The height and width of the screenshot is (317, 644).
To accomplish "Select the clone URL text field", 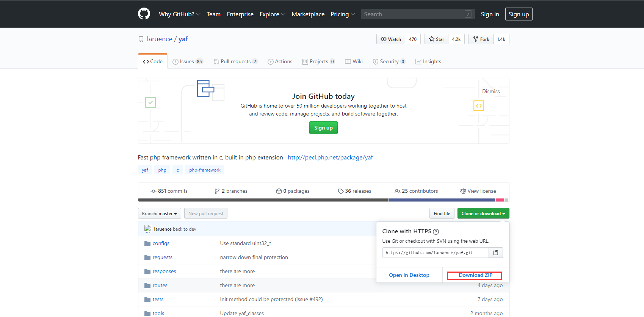I will pyautogui.click(x=436, y=253).
